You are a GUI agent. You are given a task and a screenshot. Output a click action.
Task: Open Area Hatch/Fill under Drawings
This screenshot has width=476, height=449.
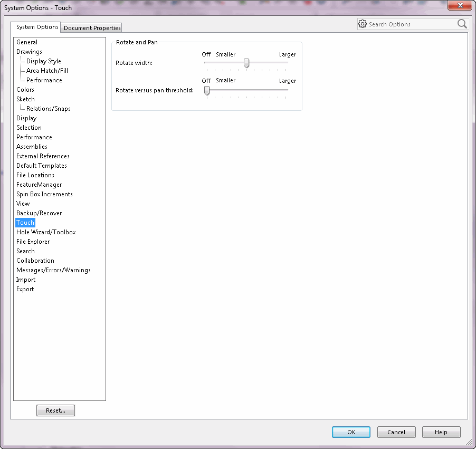click(x=47, y=70)
